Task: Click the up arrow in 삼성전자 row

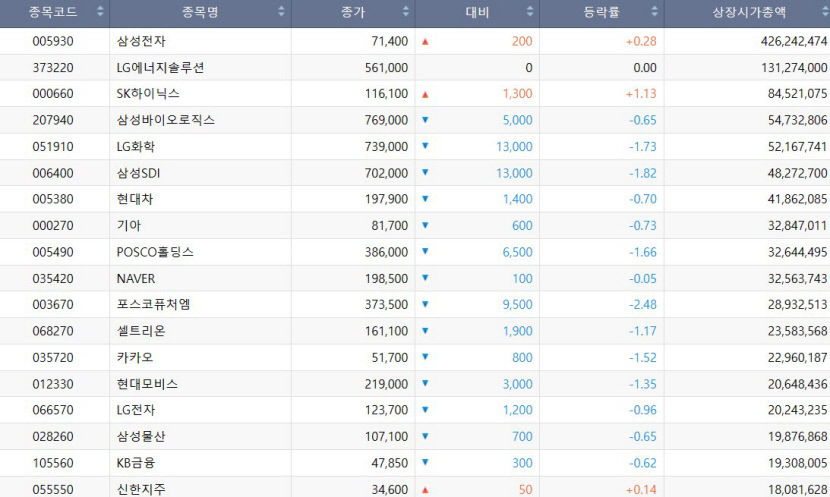Action: point(425,41)
